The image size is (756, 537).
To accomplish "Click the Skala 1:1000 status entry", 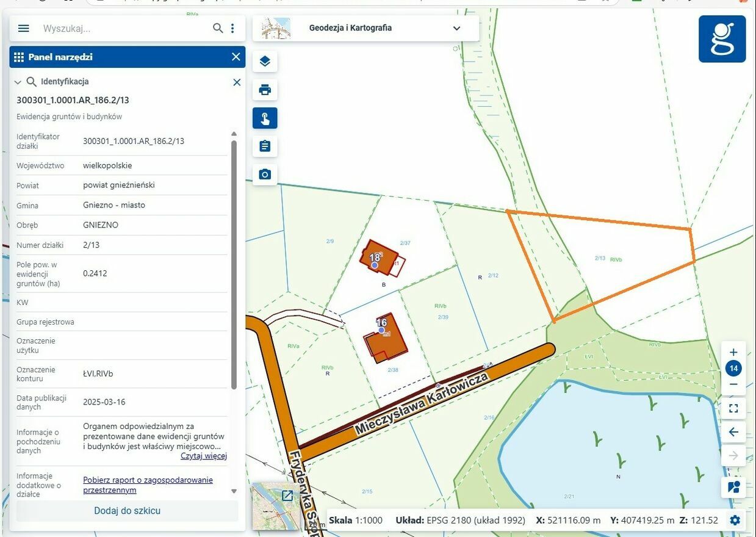I will [x=356, y=521].
